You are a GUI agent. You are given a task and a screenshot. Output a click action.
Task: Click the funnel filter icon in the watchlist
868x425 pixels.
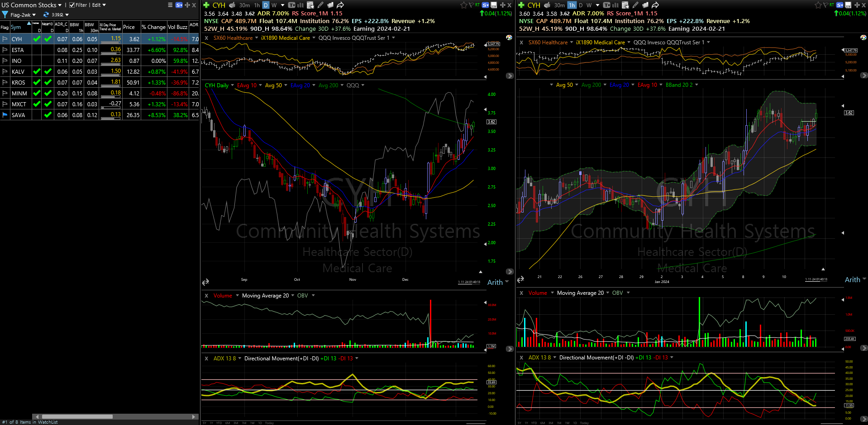coord(5,14)
